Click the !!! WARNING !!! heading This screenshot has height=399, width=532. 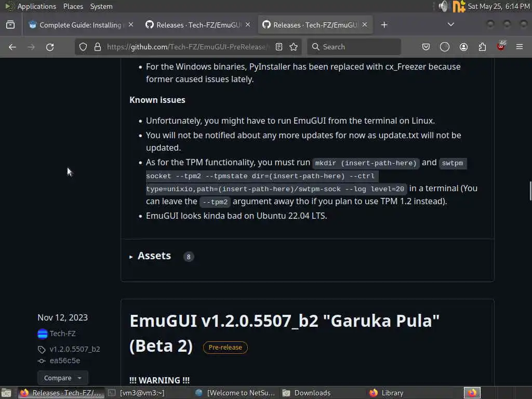(159, 380)
